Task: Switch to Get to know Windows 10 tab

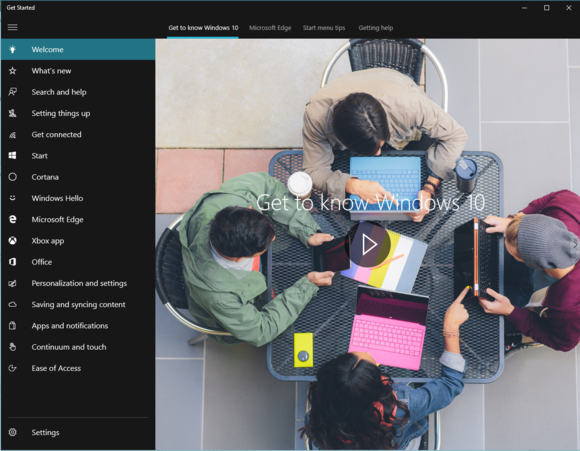Action: [203, 28]
